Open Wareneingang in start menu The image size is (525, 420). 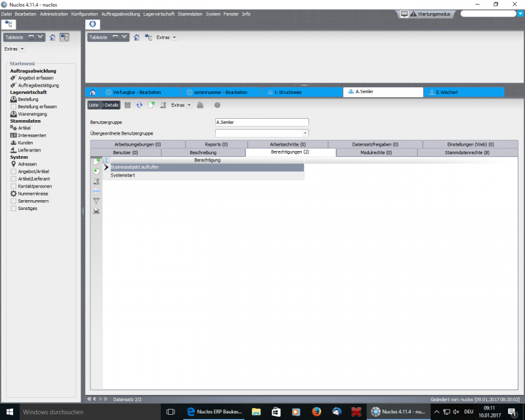[x=32, y=114]
